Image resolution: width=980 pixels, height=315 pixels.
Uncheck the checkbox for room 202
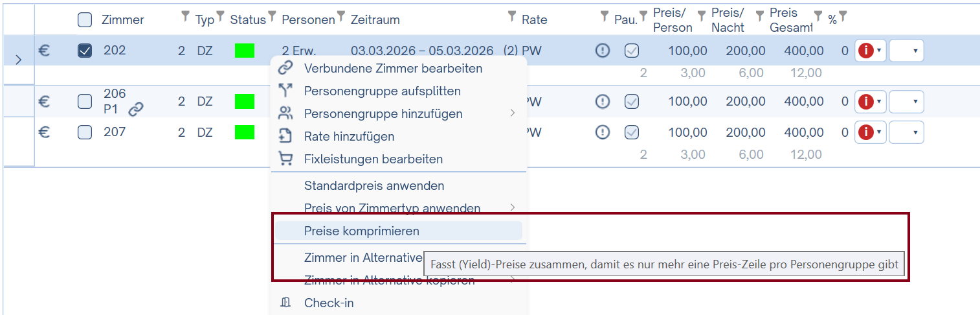click(85, 51)
